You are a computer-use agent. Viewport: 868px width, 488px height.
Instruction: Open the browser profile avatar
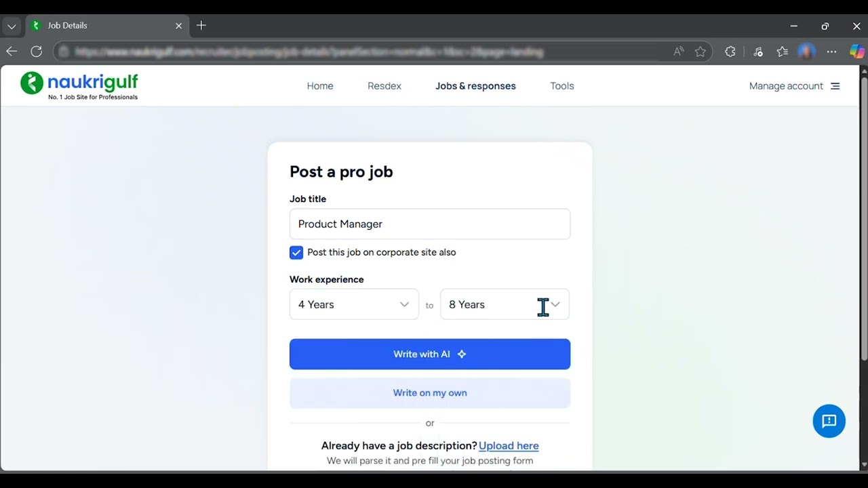(806, 52)
